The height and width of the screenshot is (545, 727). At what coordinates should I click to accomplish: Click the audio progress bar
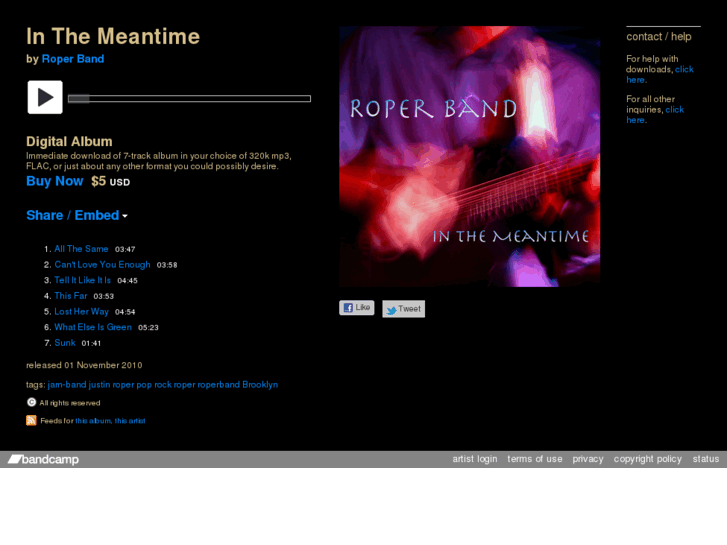pos(189,98)
